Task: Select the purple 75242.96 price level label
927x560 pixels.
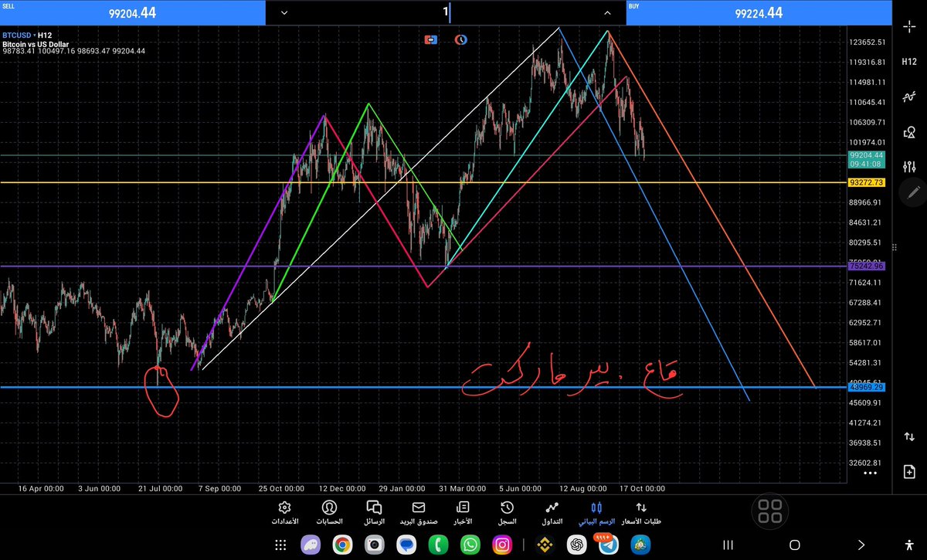Action: pos(865,266)
